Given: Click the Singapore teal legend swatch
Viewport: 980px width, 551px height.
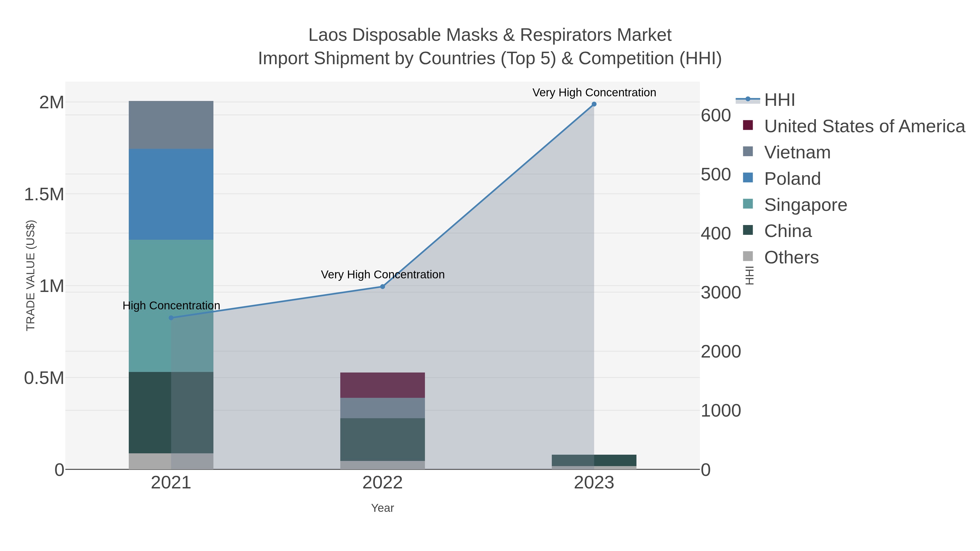Looking at the screenshot, I should [x=748, y=204].
